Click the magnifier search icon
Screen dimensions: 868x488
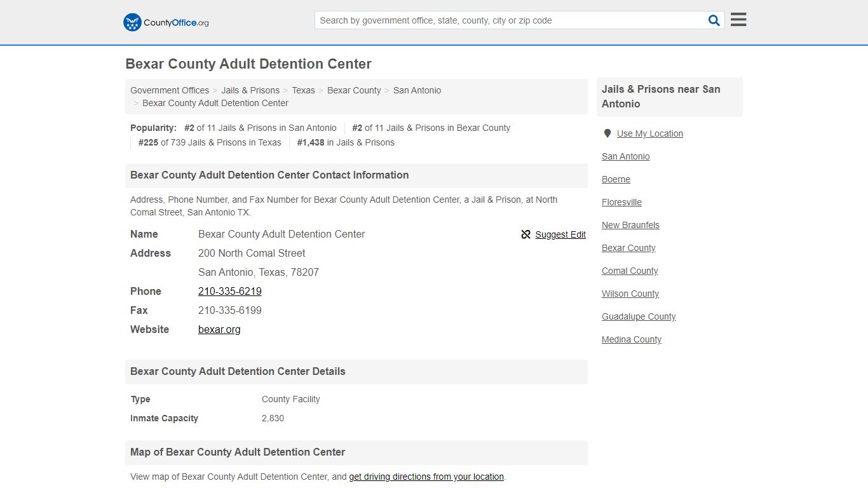click(714, 20)
